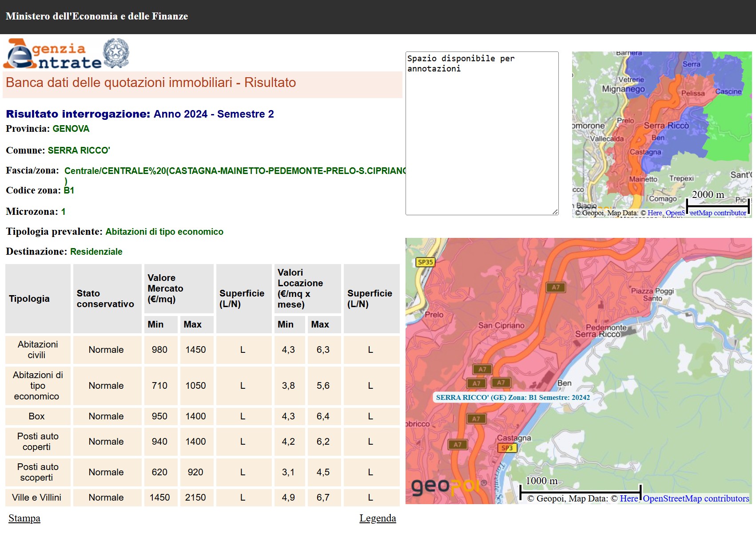756x533 pixels.
Task: Click the annotations text area
Action: 481,133
